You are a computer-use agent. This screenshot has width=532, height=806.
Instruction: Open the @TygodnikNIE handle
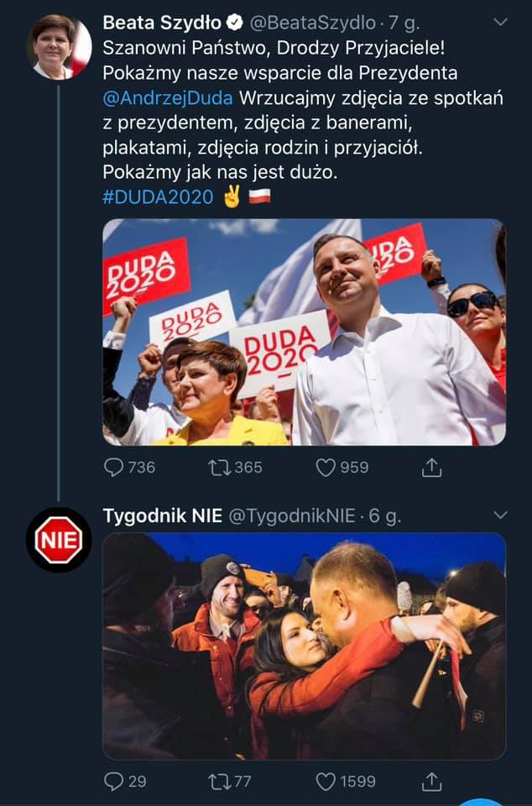click(x=292, y=516)
